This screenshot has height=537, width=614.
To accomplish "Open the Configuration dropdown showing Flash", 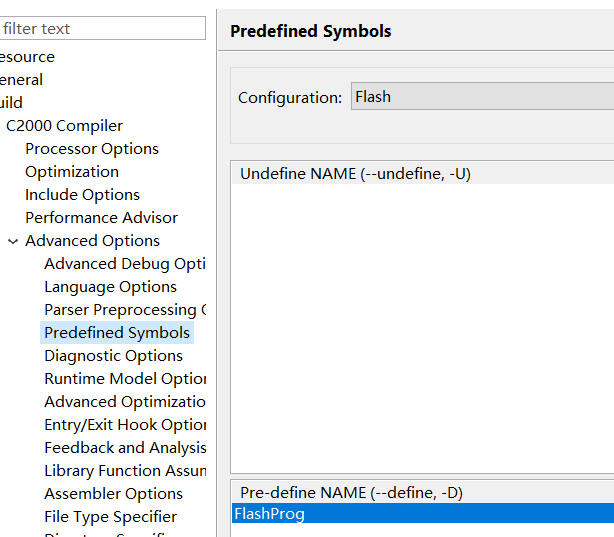I will point(482,97).
